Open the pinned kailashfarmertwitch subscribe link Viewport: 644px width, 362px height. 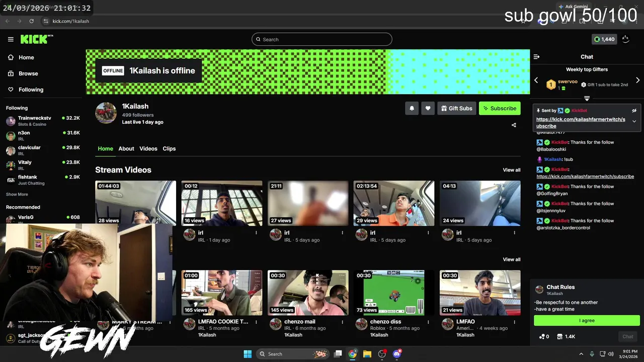(581, 123)
